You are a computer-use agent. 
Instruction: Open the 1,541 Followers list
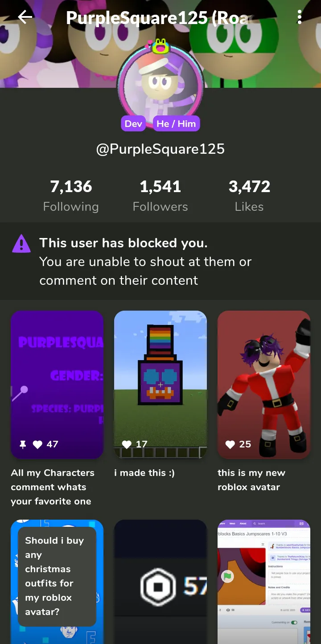[160, 196]
